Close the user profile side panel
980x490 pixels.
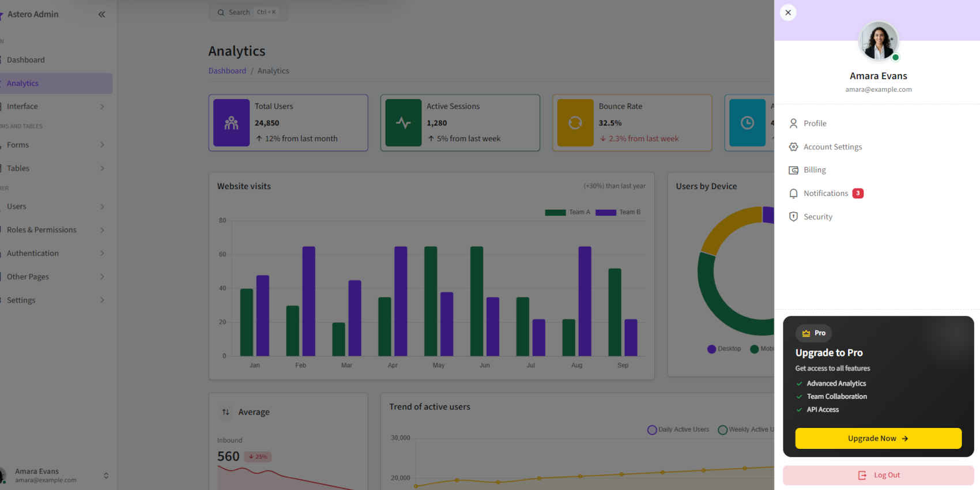tap(788, 13)
